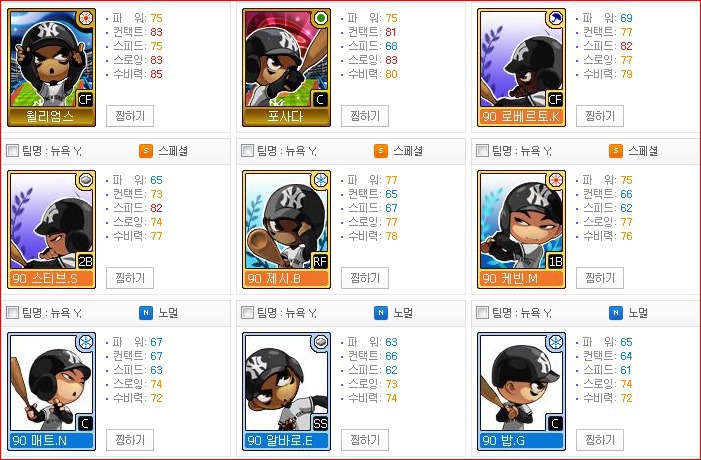
Task: Click the green circle icon on 포사다 card
Action: pyautogui.click(x=321, y=18)
